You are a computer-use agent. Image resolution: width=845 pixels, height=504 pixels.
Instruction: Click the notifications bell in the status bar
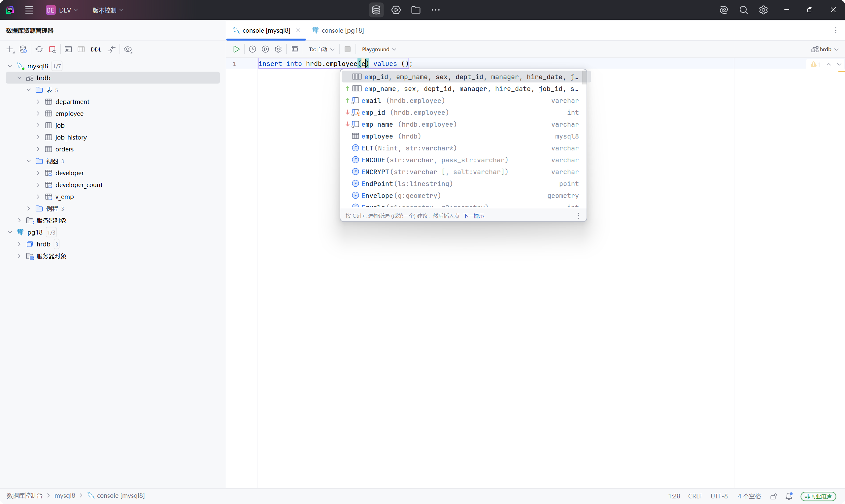click(x=789, y=496)
